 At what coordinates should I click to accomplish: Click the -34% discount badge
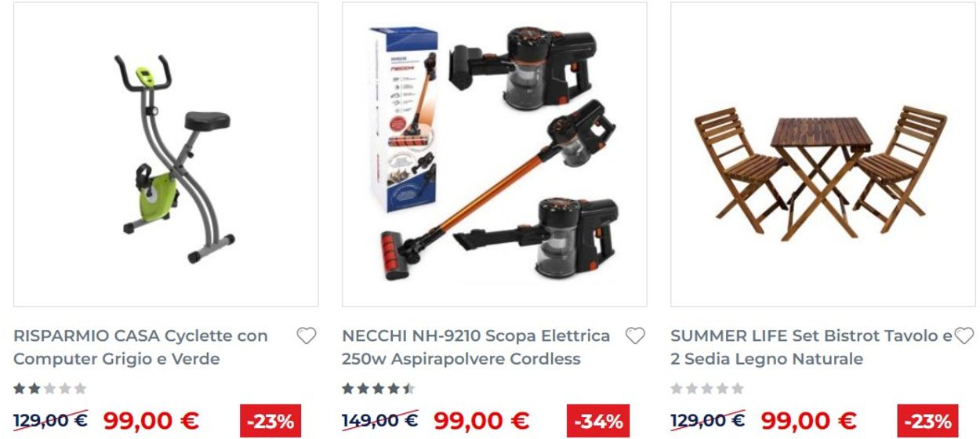point(599,421)
